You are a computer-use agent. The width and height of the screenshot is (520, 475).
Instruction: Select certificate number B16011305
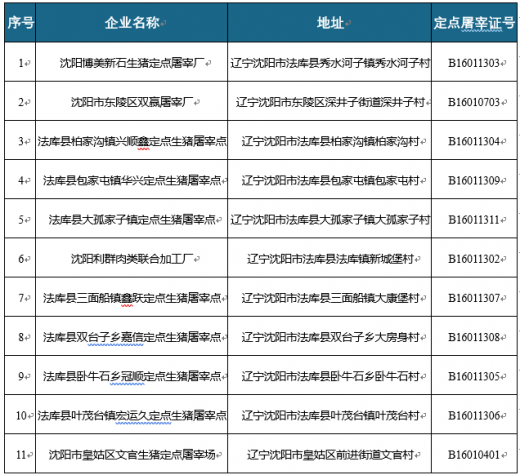click(x=474, y=376)
